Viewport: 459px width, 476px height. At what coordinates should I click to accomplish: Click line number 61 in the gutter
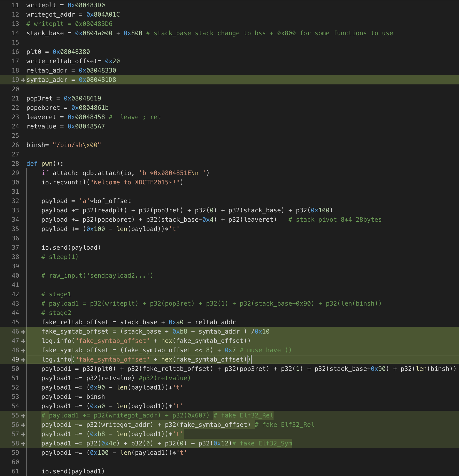click(16, 471)
